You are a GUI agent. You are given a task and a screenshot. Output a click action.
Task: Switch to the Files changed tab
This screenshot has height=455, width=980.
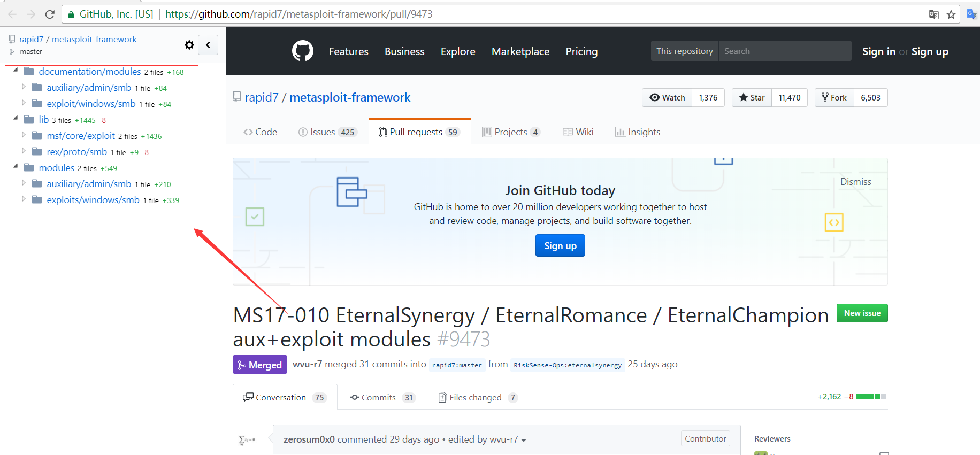pos(476,397)
